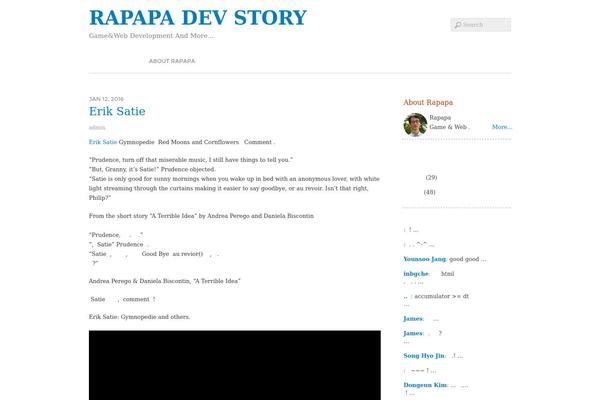Screen dimensions: 600x400
Task: Follow the Erik Satie link in post body
Action: pos(103,142)
